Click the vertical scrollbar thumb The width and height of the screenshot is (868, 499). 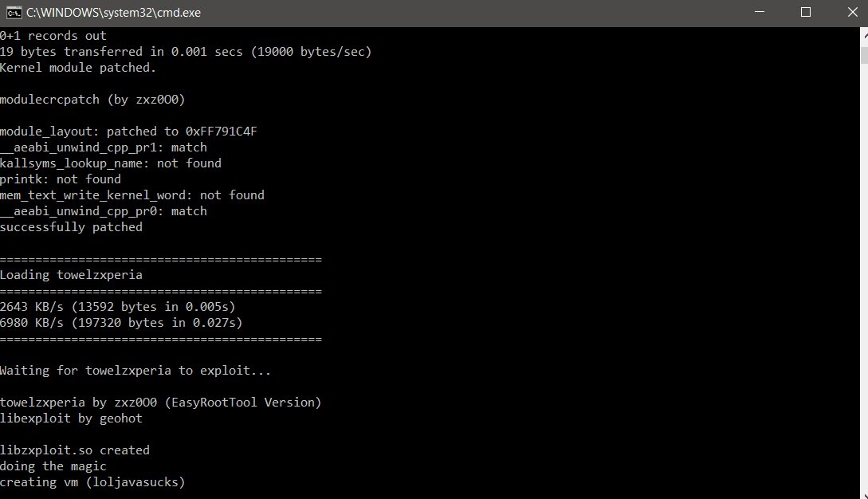point(864,55)
